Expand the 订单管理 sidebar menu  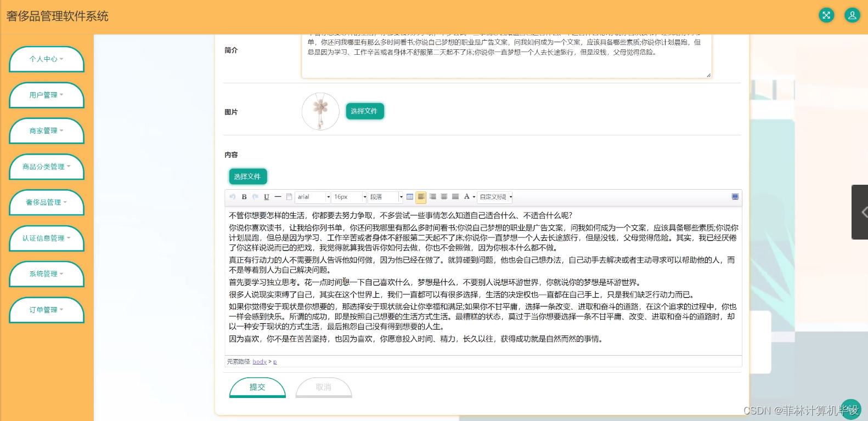[47, 310]
